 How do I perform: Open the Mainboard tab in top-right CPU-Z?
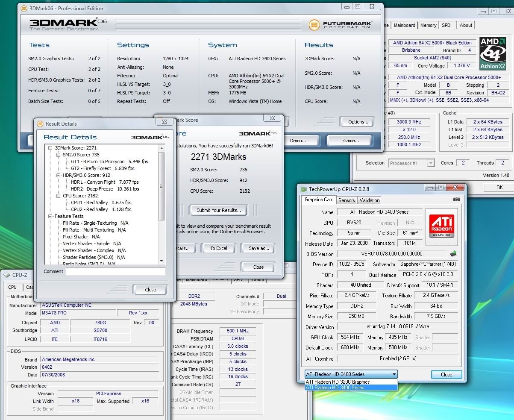click(x=404, y=25)
